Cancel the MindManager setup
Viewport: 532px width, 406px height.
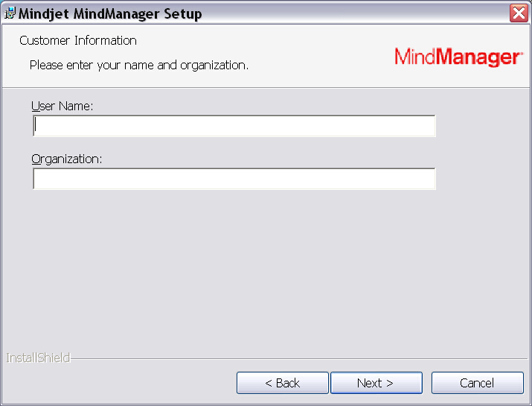click(x=478, y=383)
